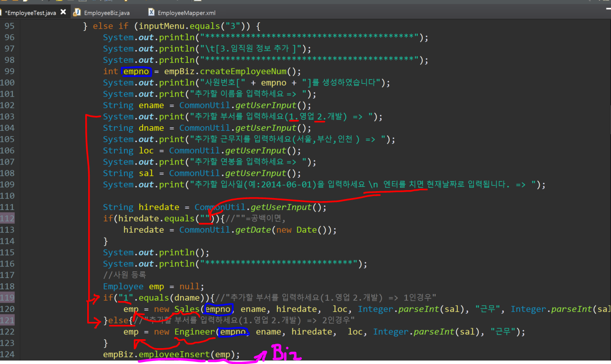Click line number 119 in the gutter
The height and width of the screenshot is (364, 611).
7,298
